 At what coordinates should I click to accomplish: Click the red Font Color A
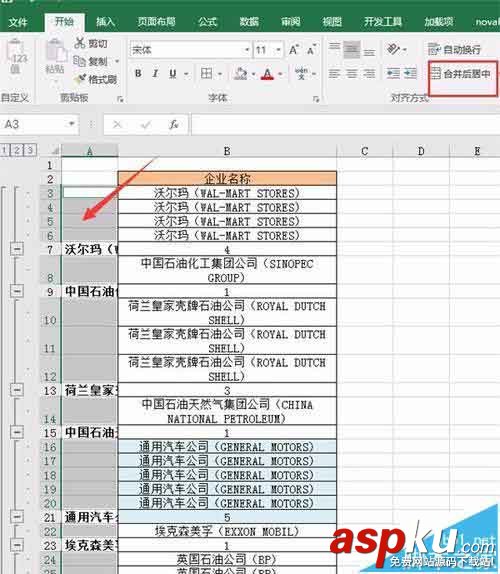[268, 74]
